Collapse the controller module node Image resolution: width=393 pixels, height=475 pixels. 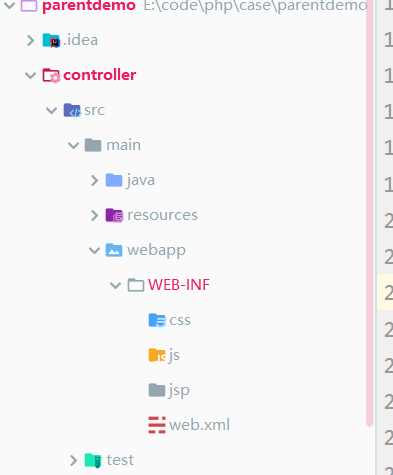pyautogui.click(x=30, y=75)
